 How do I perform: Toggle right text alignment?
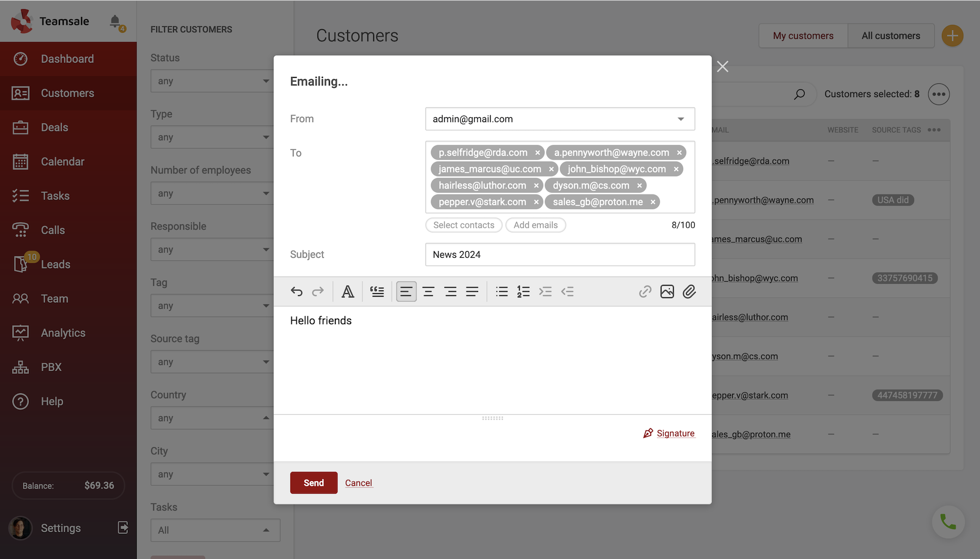point(450,292)
